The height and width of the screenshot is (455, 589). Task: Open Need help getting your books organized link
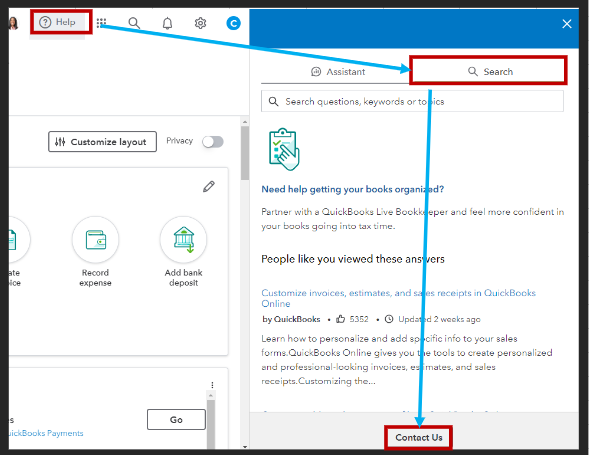coord(353,189)
